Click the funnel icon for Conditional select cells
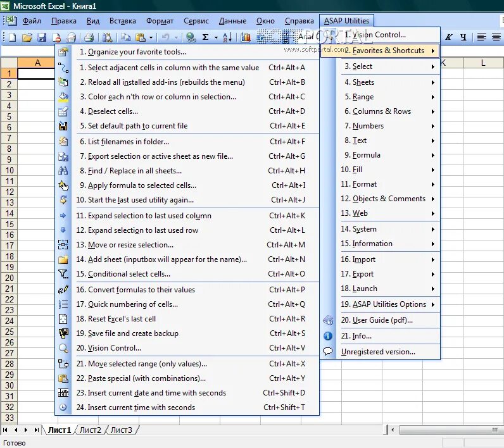Image resolution: width=504 pixels, height=448 pixels. point(63,273)
